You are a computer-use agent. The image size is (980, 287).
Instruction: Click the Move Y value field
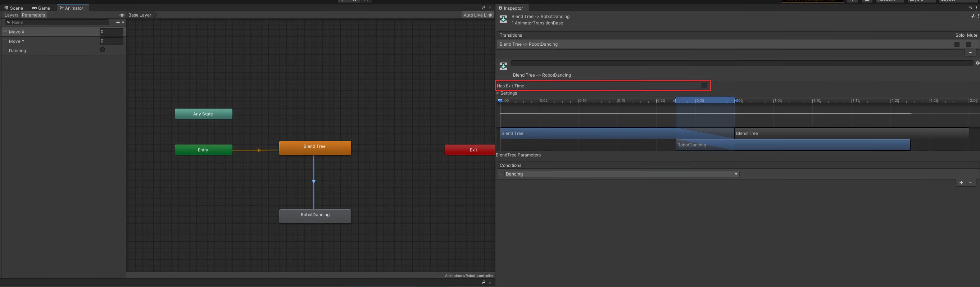point(112,41)
